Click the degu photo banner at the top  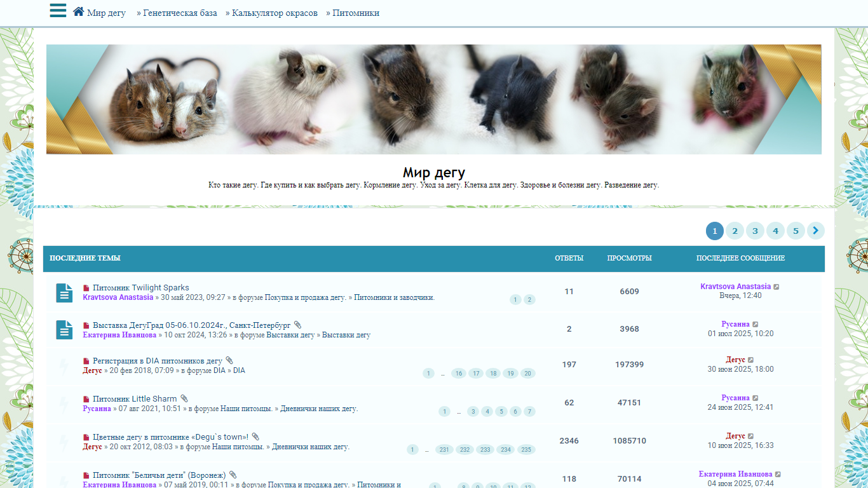[x=434, y=99]
